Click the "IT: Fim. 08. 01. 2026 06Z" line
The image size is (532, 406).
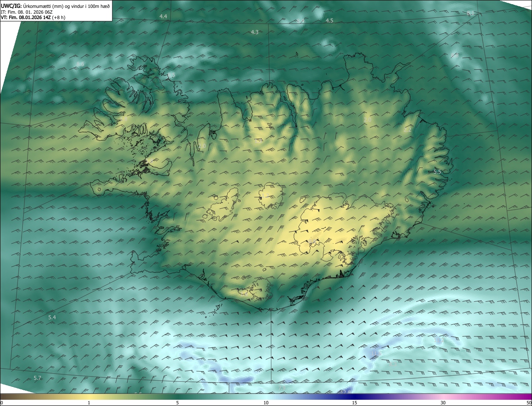[26, 12]
